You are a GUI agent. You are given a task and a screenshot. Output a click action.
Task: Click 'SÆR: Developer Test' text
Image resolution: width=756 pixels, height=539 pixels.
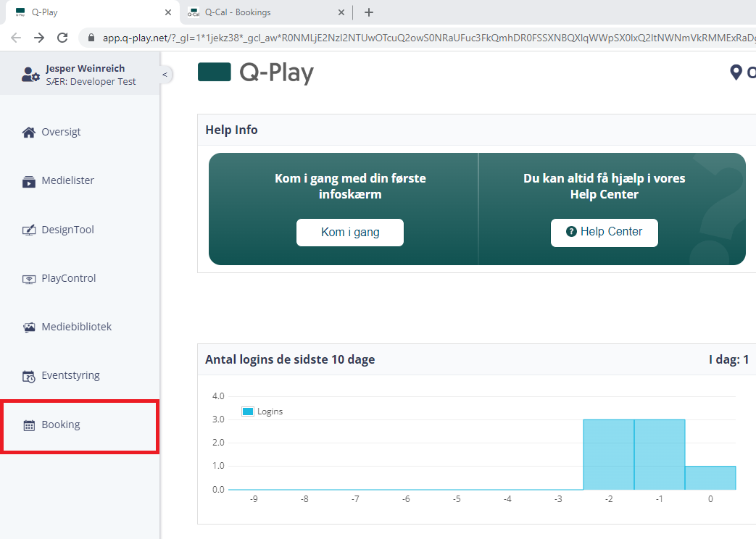point(91,82)
